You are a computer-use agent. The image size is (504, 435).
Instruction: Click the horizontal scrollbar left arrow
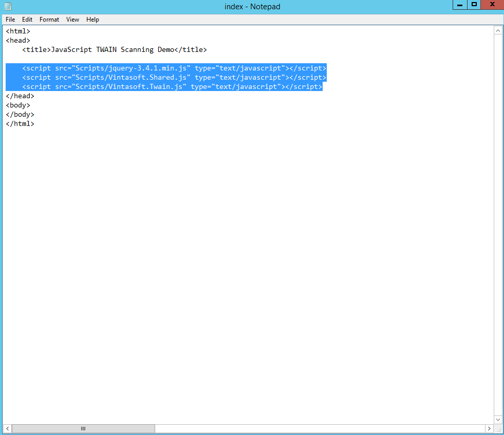(8, 428)
